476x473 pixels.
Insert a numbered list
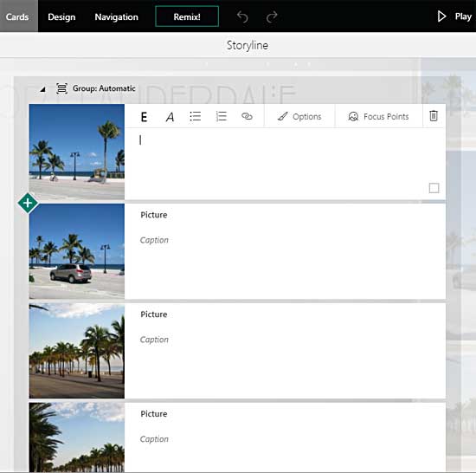click(x=221, y=116)
